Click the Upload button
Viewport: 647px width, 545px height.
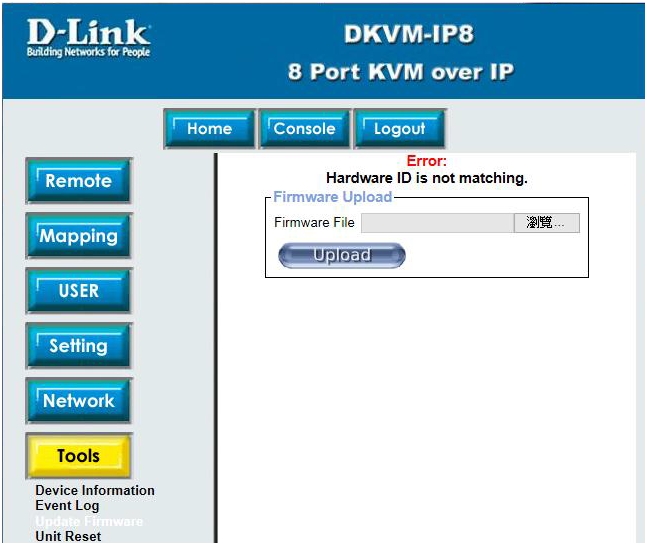pos(342,256)
